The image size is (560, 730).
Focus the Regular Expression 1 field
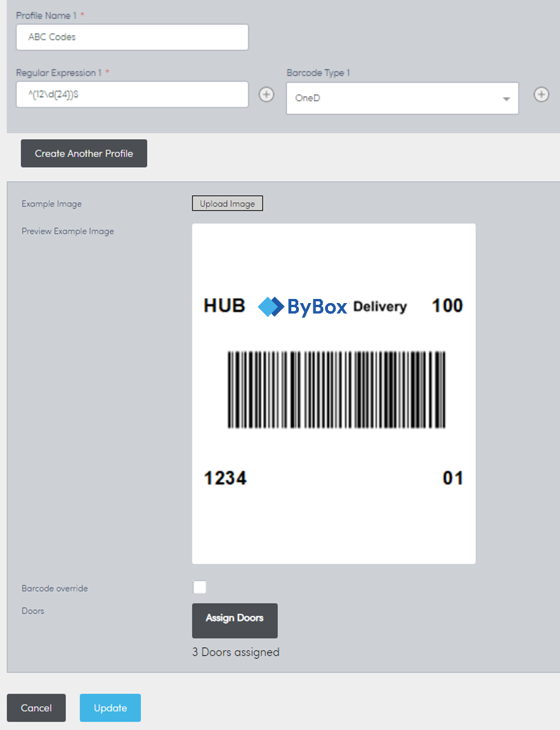[132, 94]
